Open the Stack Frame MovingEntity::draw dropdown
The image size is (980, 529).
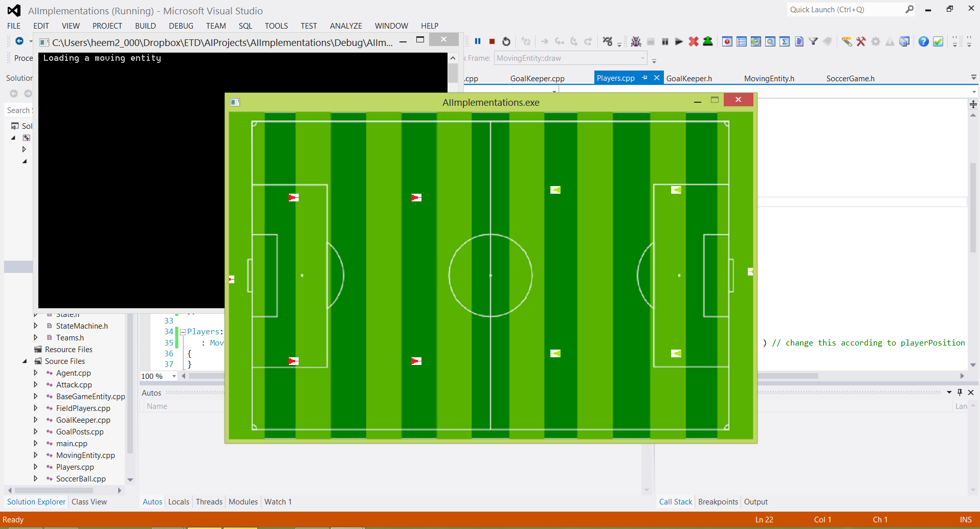[643, 58]
